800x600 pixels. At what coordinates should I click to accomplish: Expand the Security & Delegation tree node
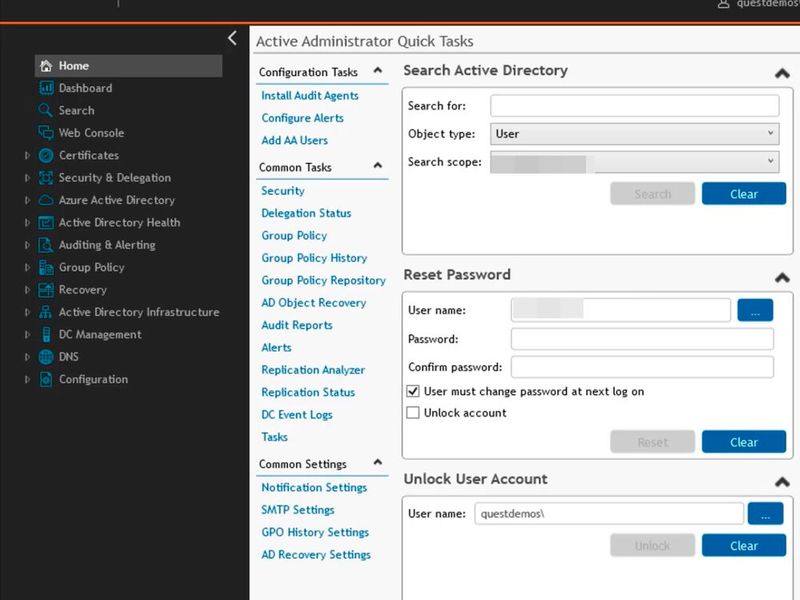[28, 178]
